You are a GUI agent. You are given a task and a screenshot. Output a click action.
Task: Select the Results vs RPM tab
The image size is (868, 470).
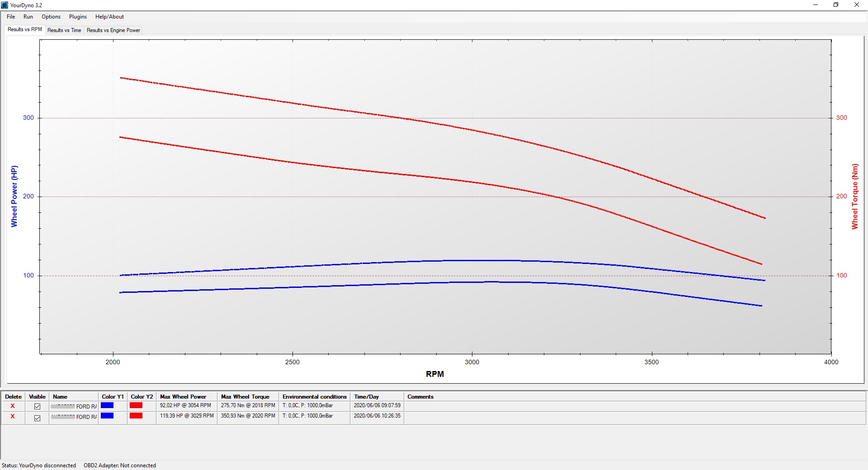coord(25,29)
